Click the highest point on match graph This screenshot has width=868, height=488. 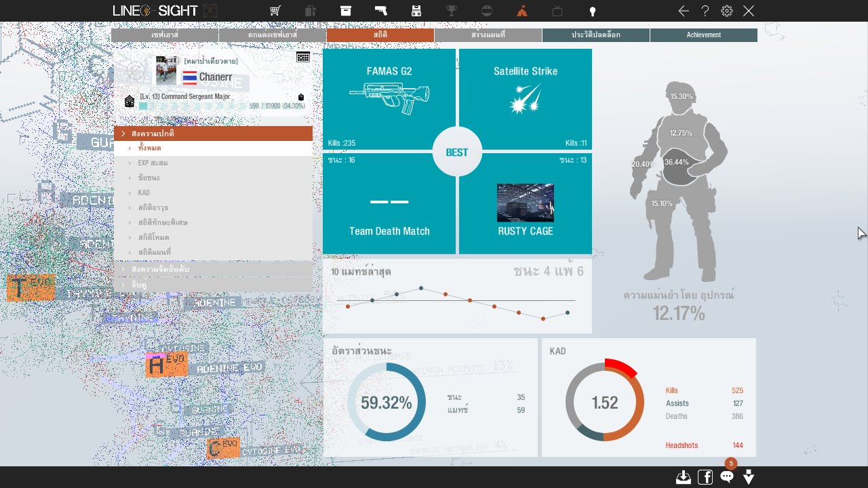pos(421,288)
